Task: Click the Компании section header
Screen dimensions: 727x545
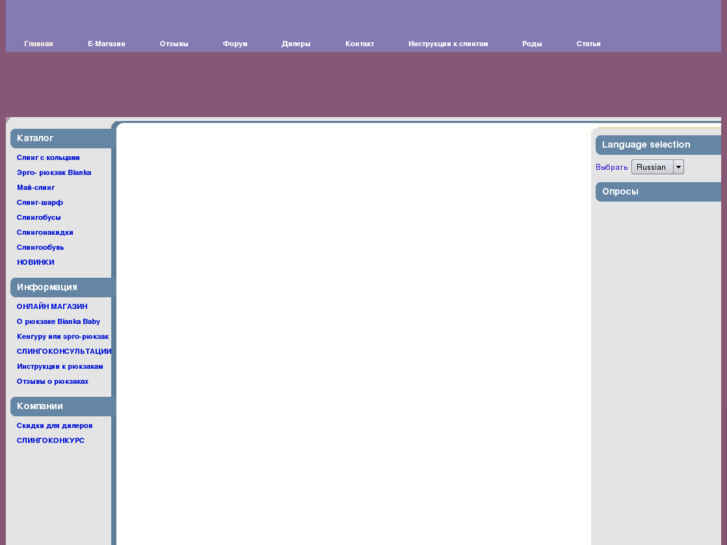Action: pos(61,406)
